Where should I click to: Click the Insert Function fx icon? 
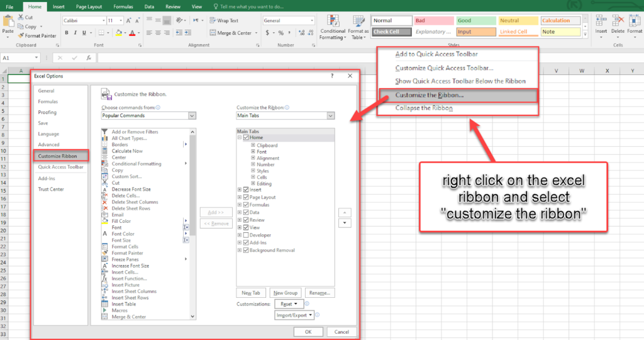click(89, 58)
